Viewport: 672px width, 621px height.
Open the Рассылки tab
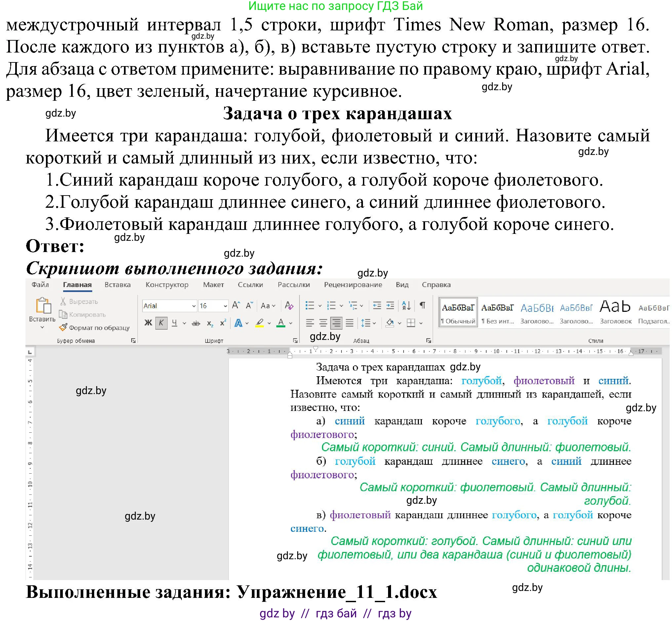point(294,285)
